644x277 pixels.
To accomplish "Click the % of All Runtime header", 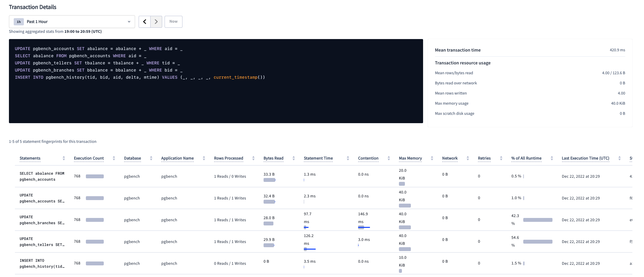I will (526, 158).
